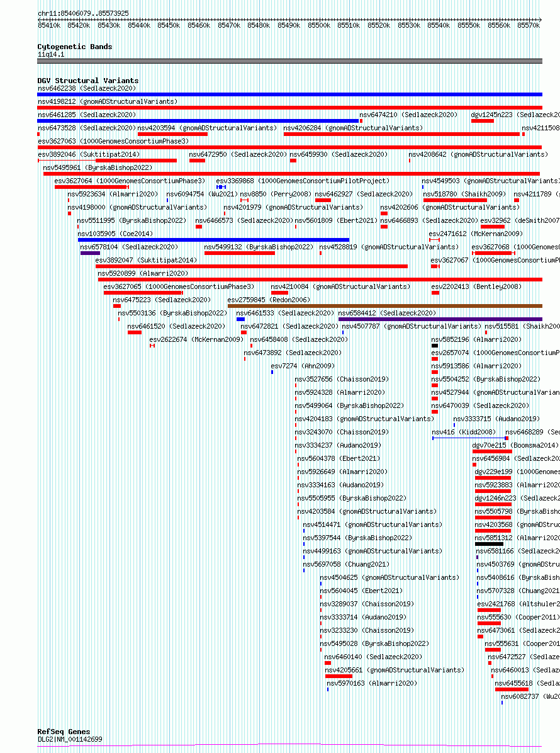Screen dimensions: 560x753
Task: Select nsv4203594 gnomAD variant label
Action: [207, 128]
